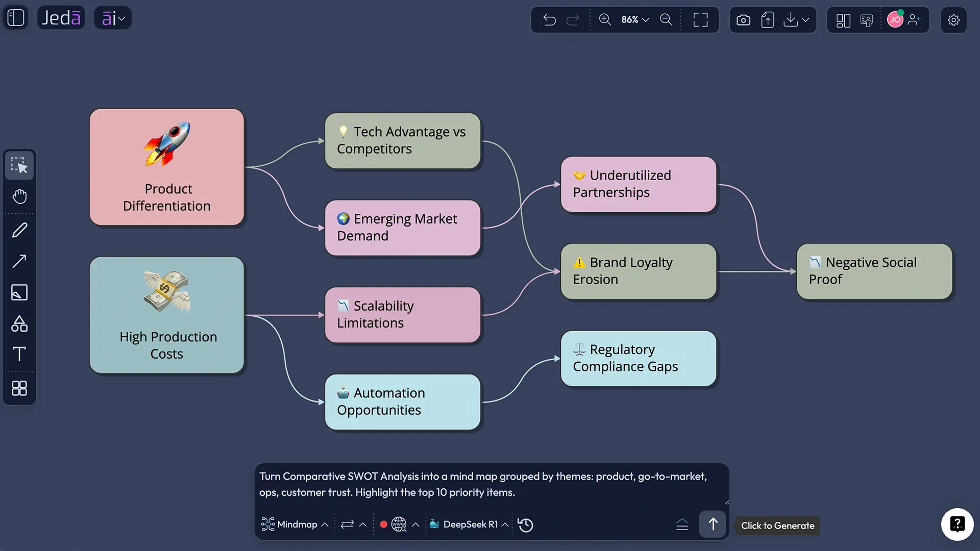Click the Jeda logo
This screenshot has width=980, height=551.
click(x=61, y=18)
